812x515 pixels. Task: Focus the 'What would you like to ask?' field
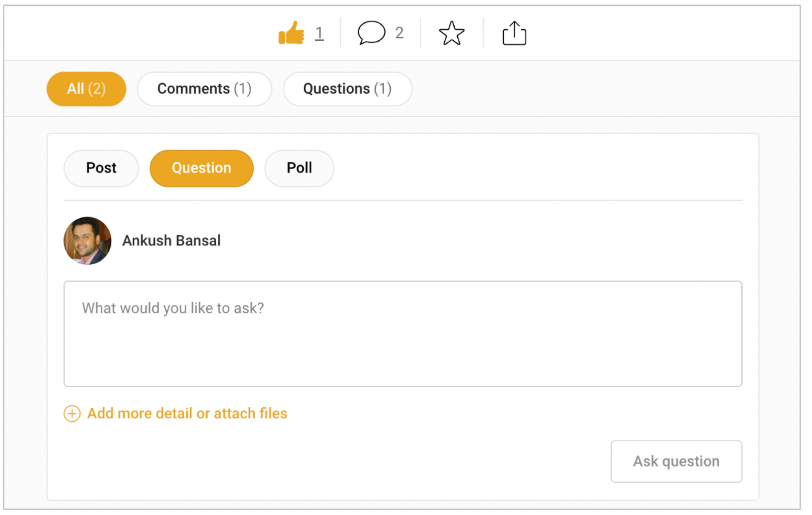coord(403,334)
